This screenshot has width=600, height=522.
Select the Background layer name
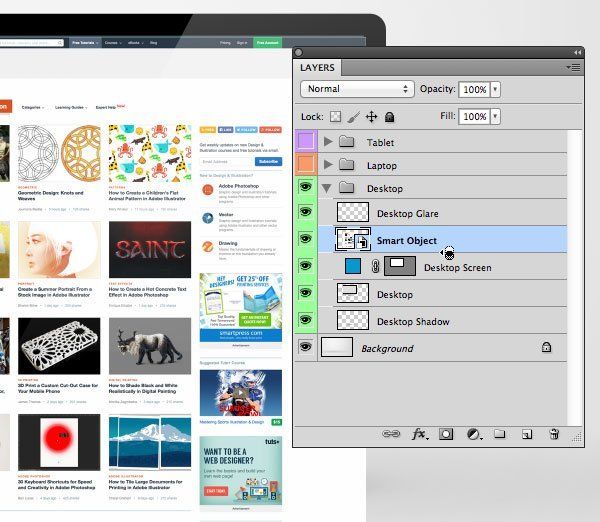387,349
